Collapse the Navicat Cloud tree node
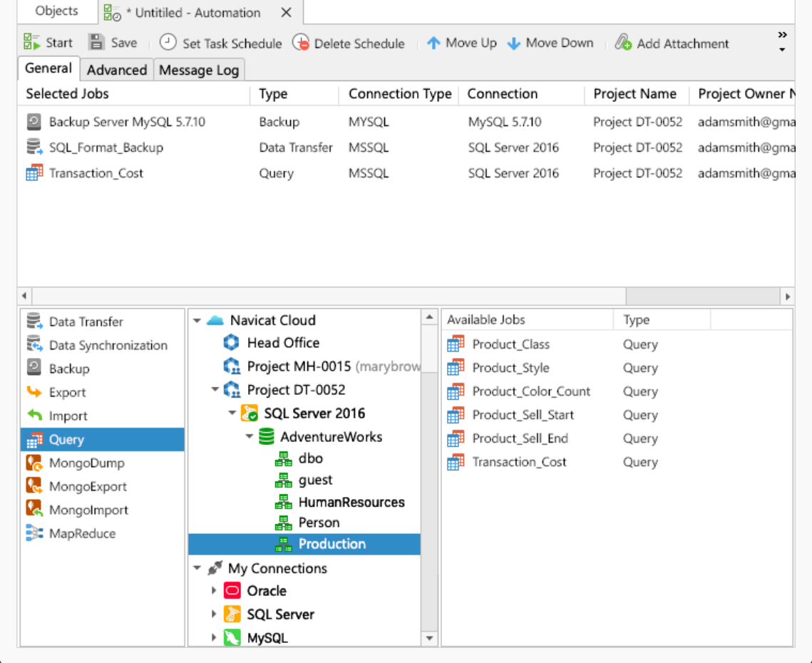 [x=197, y=321]
